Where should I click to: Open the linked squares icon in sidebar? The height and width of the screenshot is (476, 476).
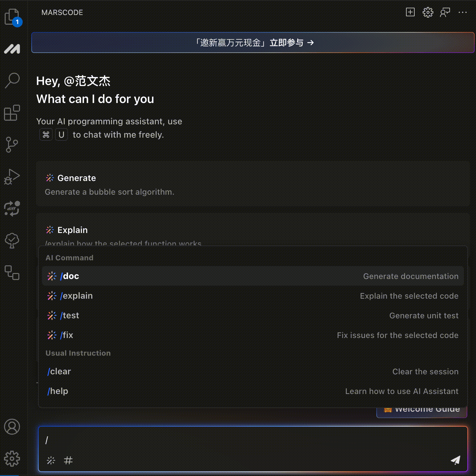point(12,273)
